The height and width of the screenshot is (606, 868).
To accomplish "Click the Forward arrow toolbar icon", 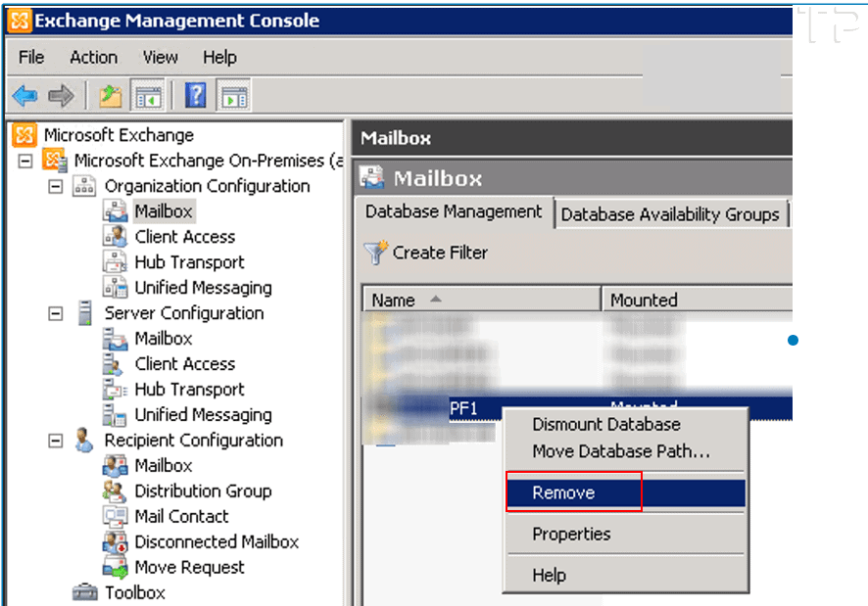I will (x=61, y=96).
